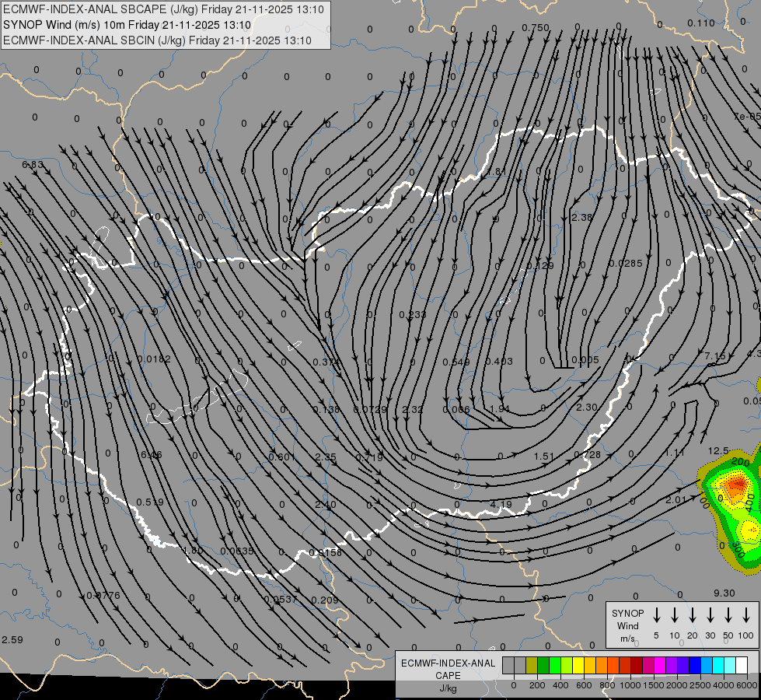
Task: Click the magenta CAPE legend swatch
Action: [660, 666]
